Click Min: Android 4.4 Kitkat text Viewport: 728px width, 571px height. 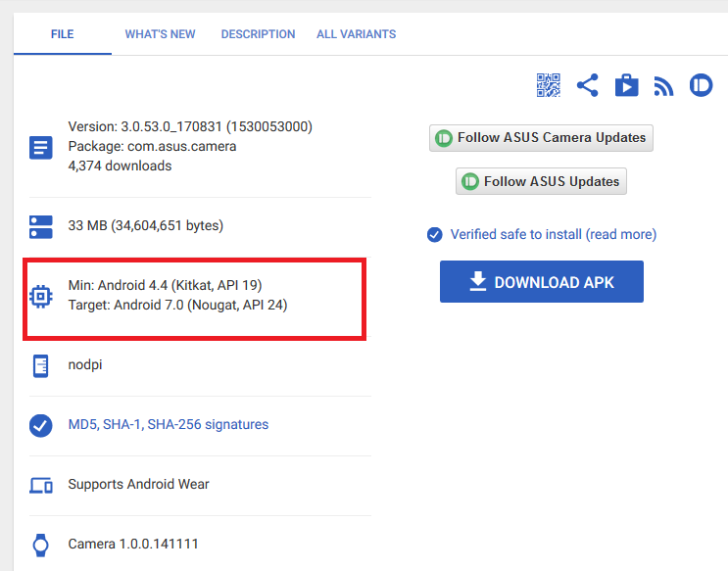point(165,285)
